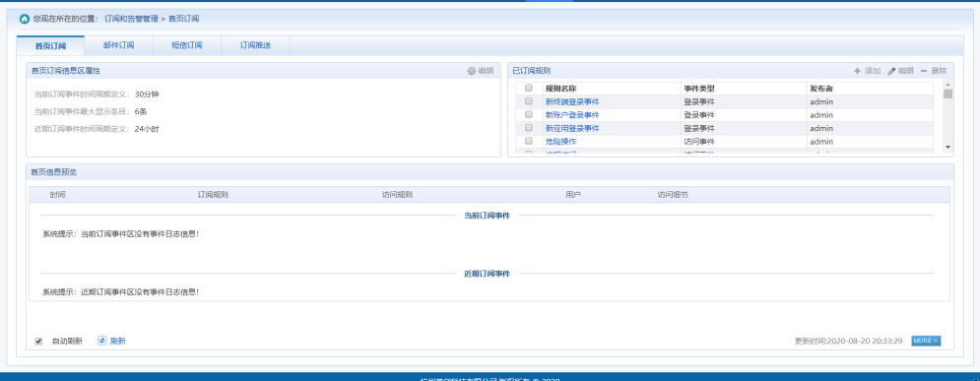Check the box for 新终端登录事件
The image size is (980, 381).
(x=529, y=101)
